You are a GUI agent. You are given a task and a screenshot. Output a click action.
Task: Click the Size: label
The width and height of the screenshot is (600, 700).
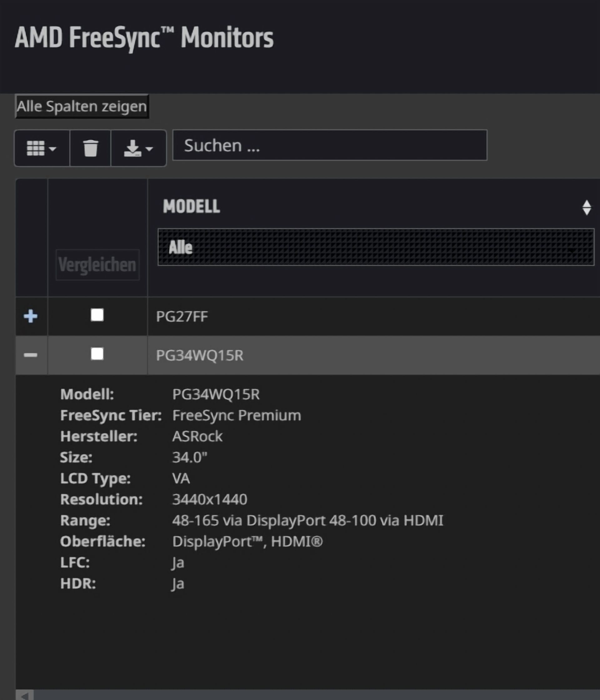tap(76, 457)
